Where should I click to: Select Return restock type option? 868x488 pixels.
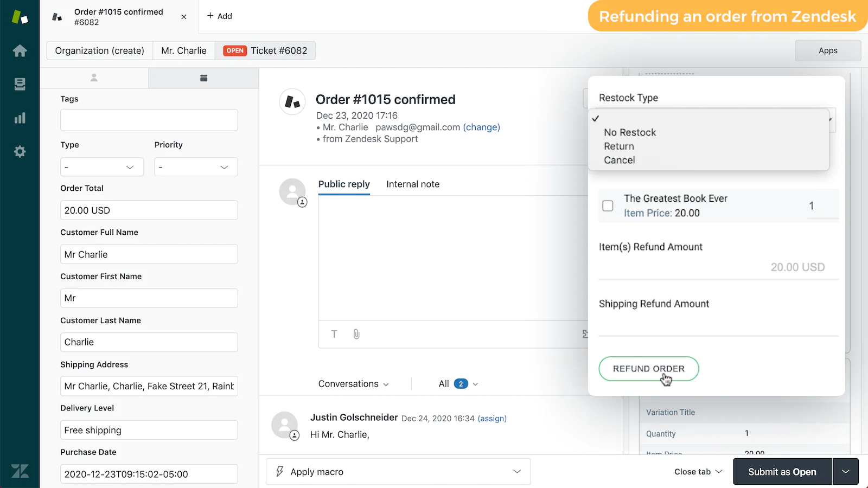[619, 146]
